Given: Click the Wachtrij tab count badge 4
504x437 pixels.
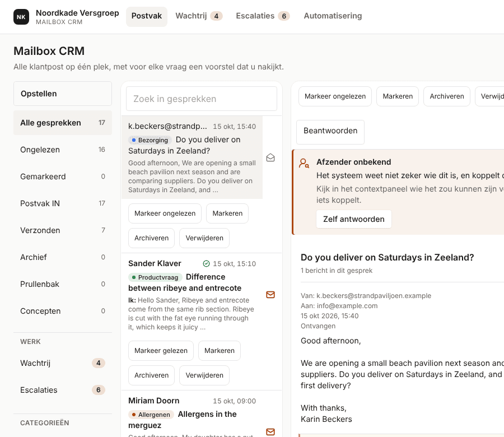Looking at the screenshot, I should coord(216,16).
